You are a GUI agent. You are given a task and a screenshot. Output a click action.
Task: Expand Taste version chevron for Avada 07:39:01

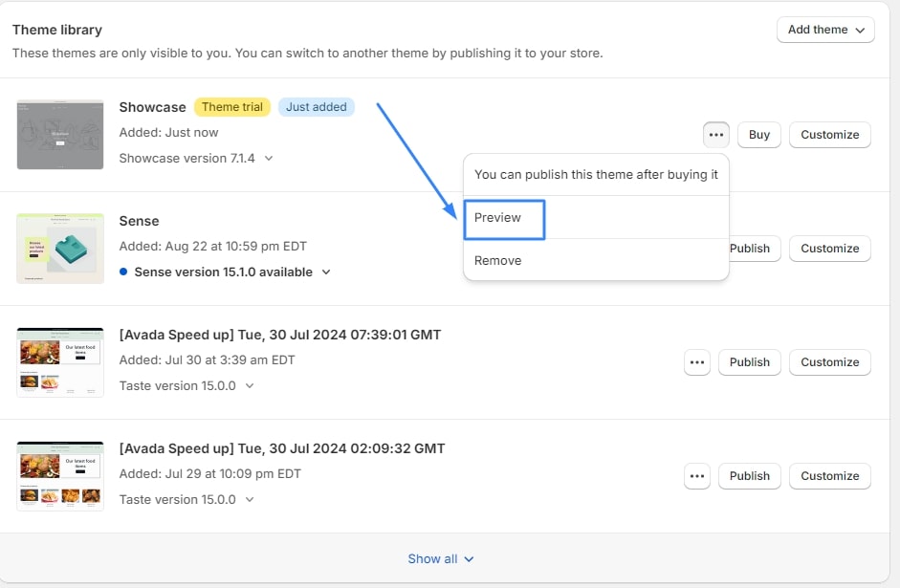coord(250,386)
